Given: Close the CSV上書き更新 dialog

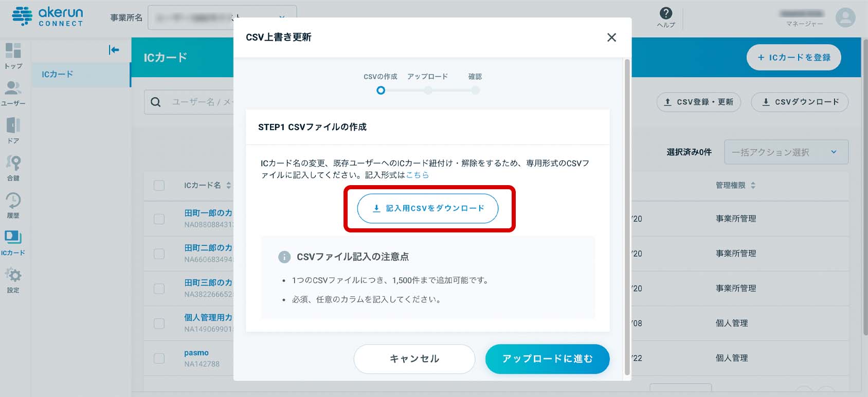Looking at the screenshot, I should coord(611,37).
